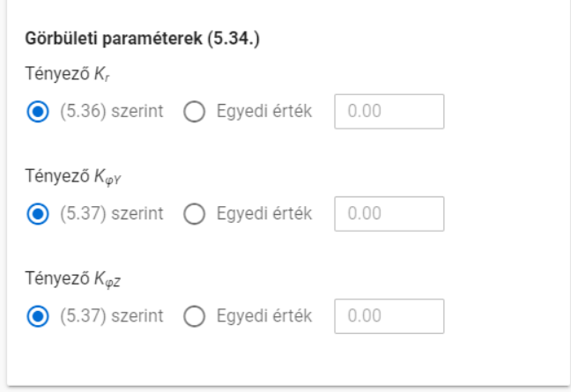Click "Egyedi érték" label text in Kr row
Viewport: 571px width, 392px height.
(x=264, y=111)
